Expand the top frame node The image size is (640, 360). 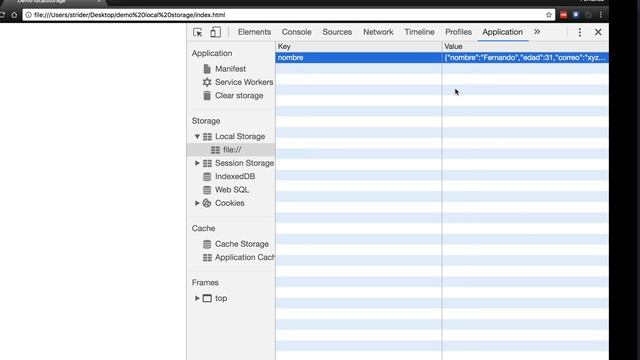197,298
